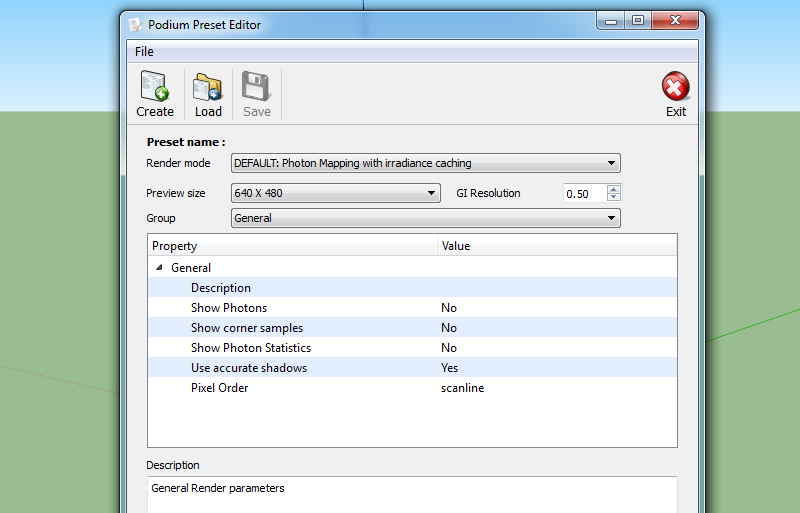
Task: Select the Show Photon Statistics row
Action: [x=412, y=348]
